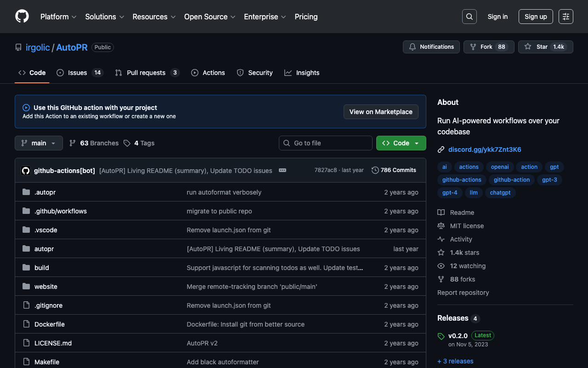This screenshot has height=368, width=588.
Task: Open the .github/workflows folder
Action: point(61,211)
